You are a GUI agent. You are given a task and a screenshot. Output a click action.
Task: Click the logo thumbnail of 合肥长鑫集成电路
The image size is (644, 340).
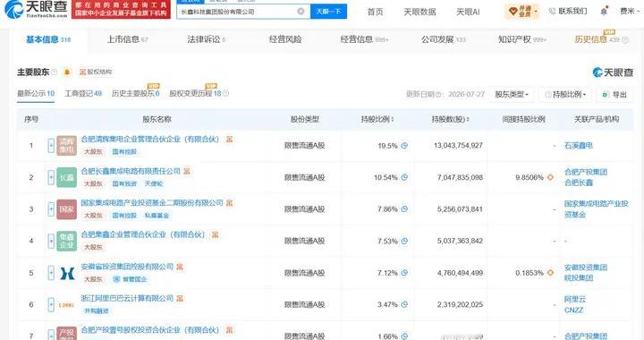tap(66, 177)
